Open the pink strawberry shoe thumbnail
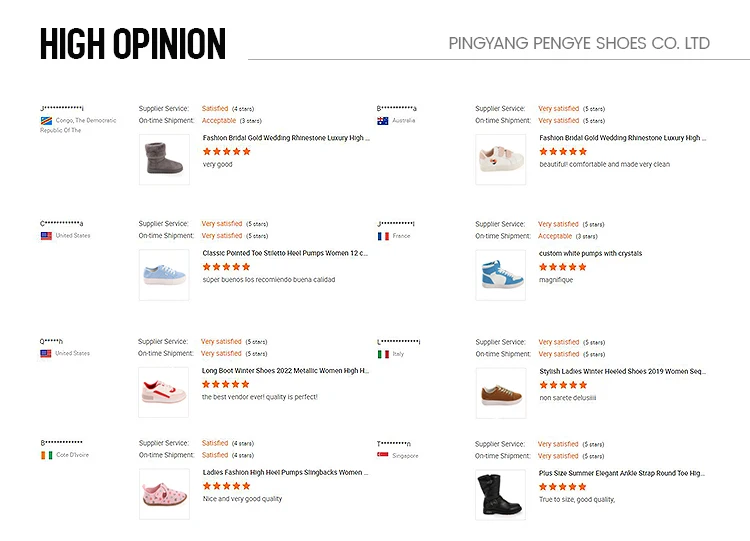The height and width of the screenshot is (541, 750). [164, 493]
